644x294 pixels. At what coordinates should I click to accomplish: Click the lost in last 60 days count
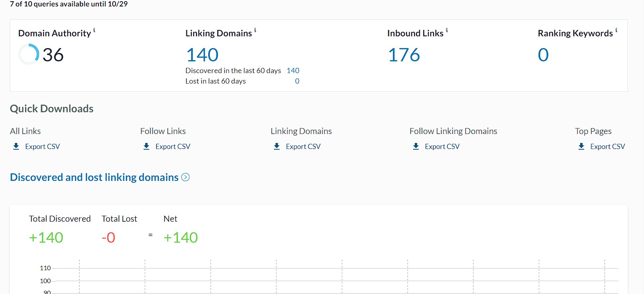click(x=297, y=81)
